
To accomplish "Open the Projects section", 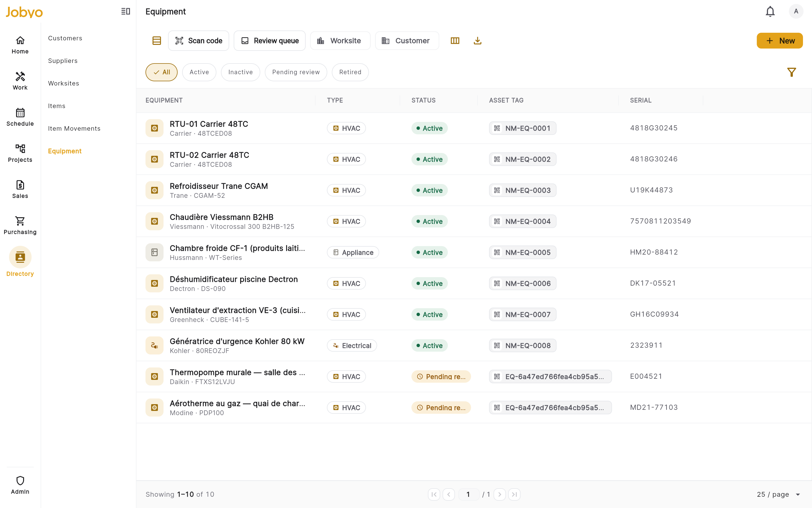I will click(20, 153).
